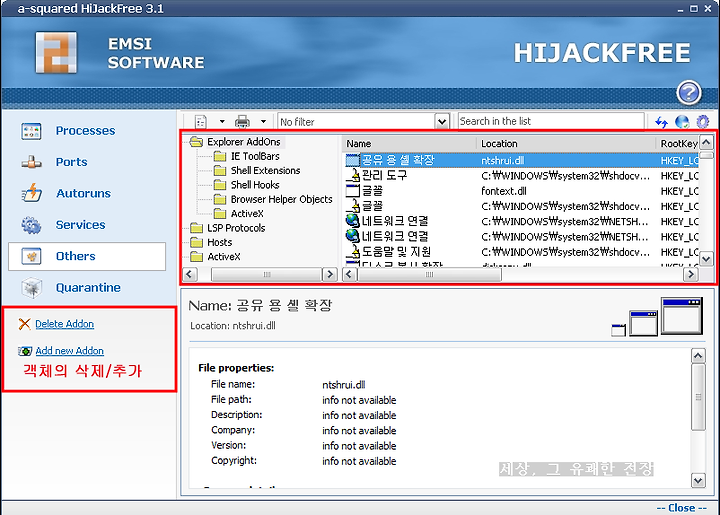
Task: Click the blue refresh arrows icon
Action: 661,122
